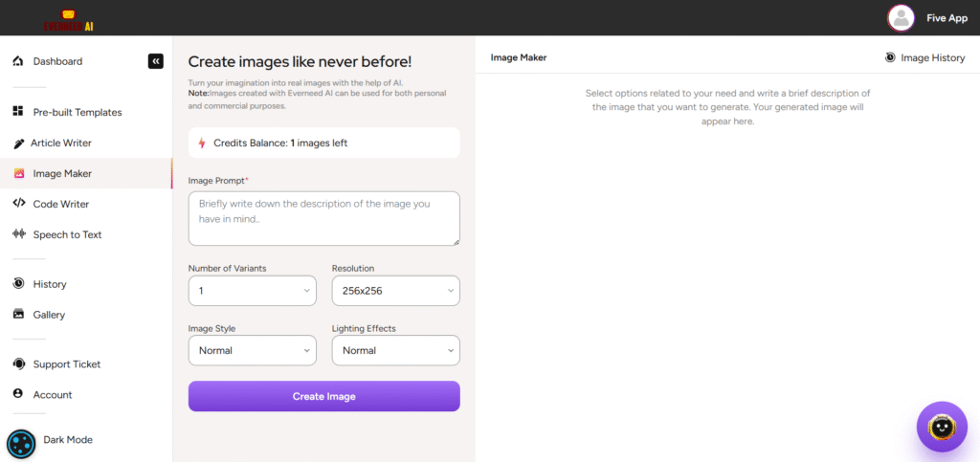Click the Image Prompt label
980x462 pixels.
[218, 180]
